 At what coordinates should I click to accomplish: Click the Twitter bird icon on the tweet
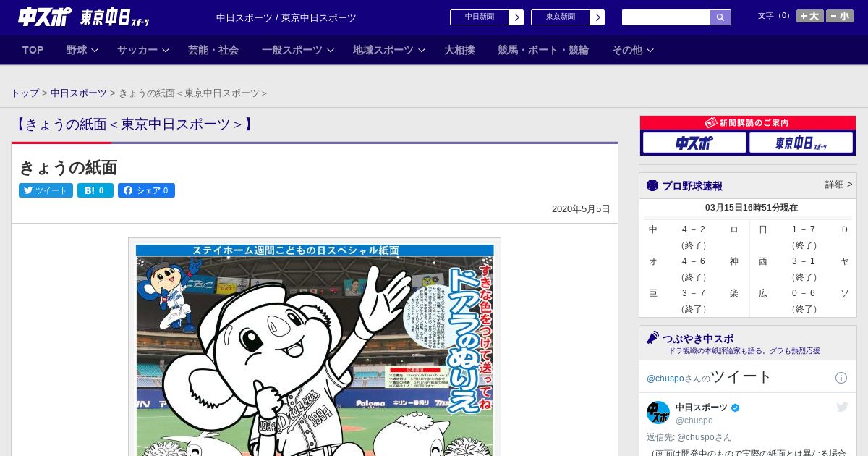(x=842, y=408)
